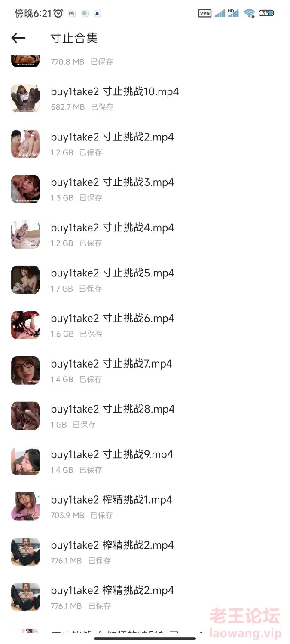
Task: Open file buy1take2 寸止挑战4.mp4
Action: point(145,234)
